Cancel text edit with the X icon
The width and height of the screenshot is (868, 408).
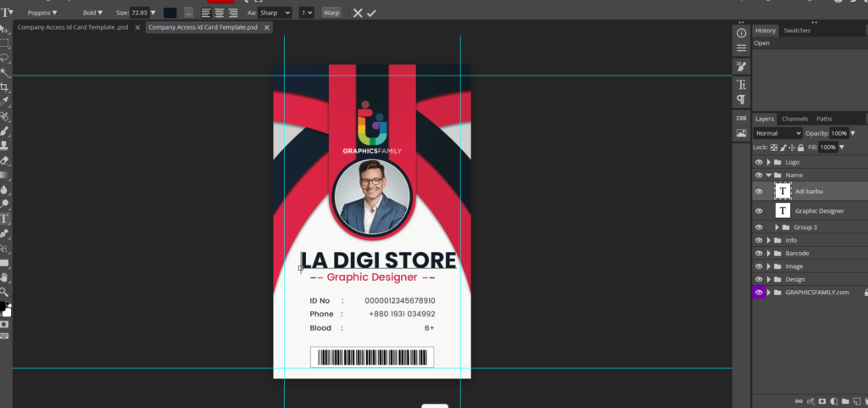point(358,13)
